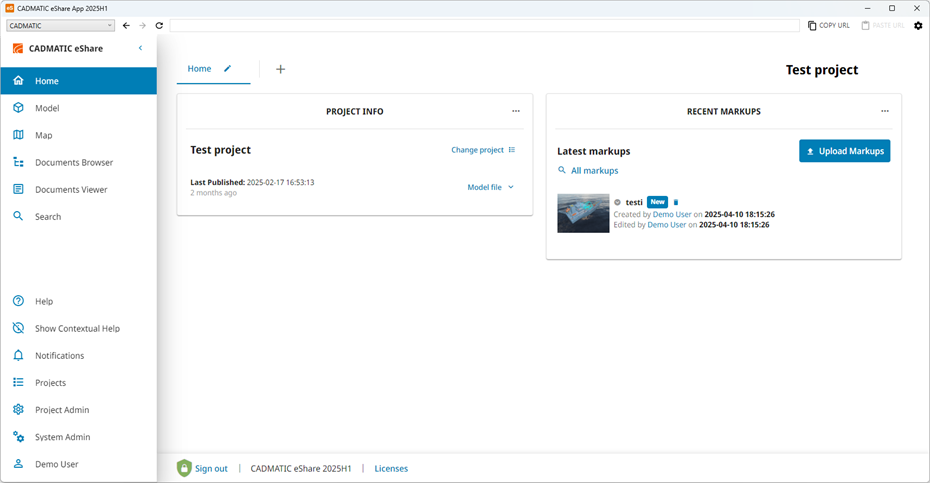Open the Model view in sidebar

[78, 108]
